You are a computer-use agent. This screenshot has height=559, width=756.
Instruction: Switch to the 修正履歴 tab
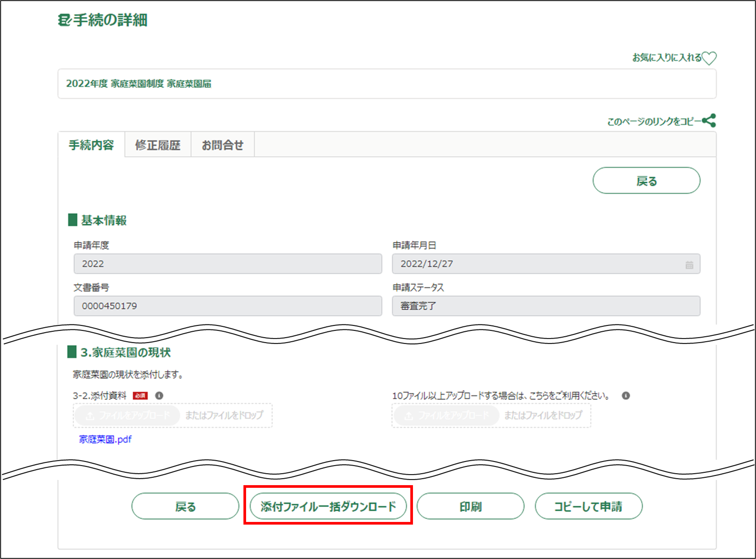[x=158, y=145]
